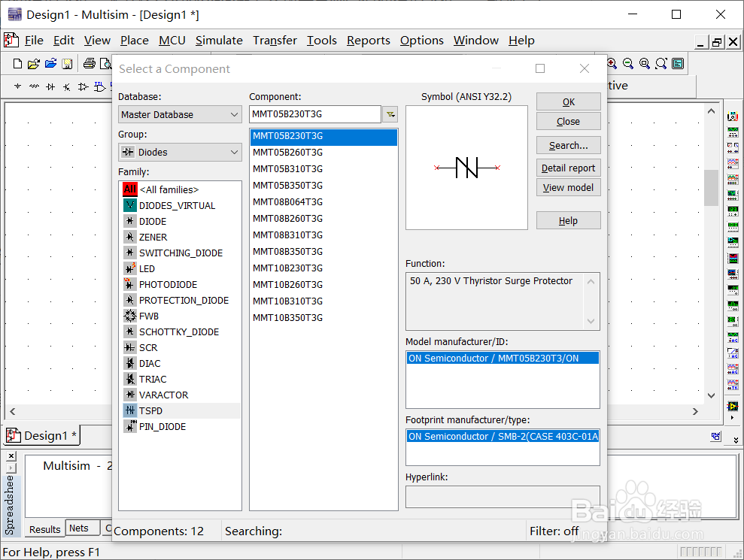Select the Multimeter instrument icon
Viewport: 744px width, 560px height.
click(733, 117)
